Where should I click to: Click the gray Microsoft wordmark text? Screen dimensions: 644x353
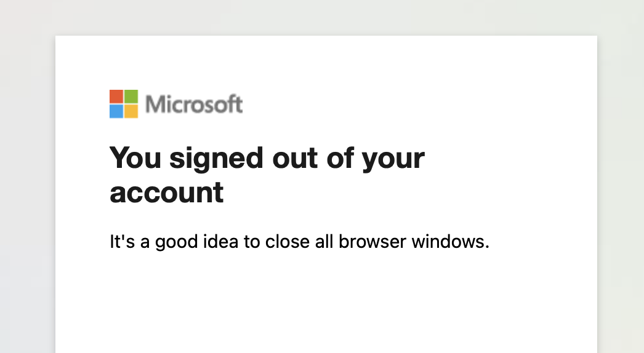tap(194, 104)
